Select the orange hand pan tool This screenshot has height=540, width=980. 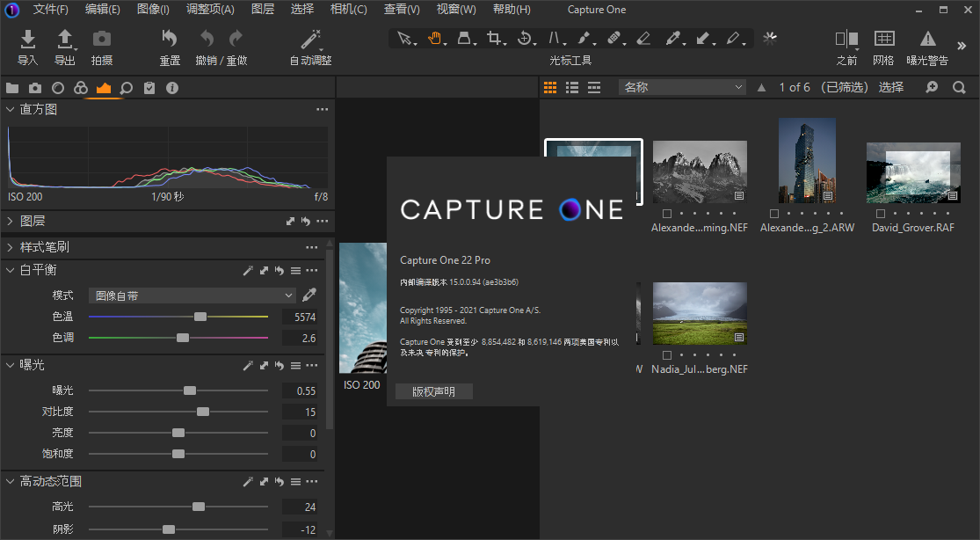(x=434, y=39)
